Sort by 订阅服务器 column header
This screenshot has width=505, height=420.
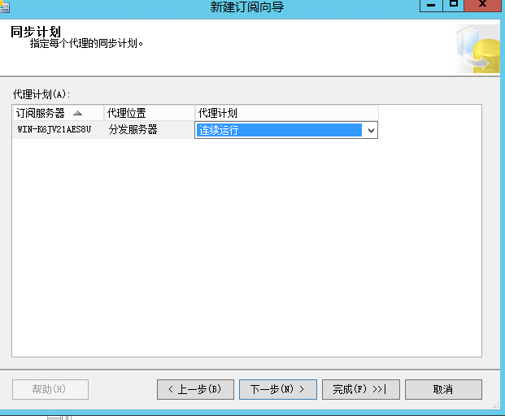[59, 113]
